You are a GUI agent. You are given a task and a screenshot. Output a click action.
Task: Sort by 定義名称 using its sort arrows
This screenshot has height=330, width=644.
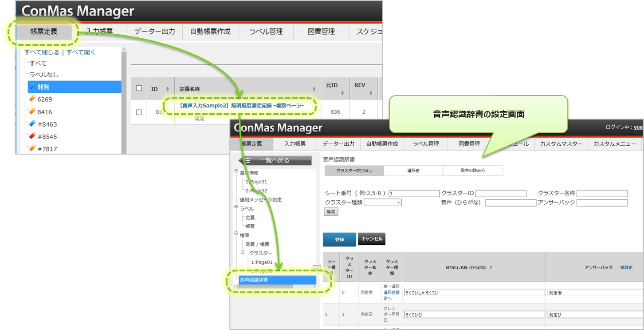point(314,89)
